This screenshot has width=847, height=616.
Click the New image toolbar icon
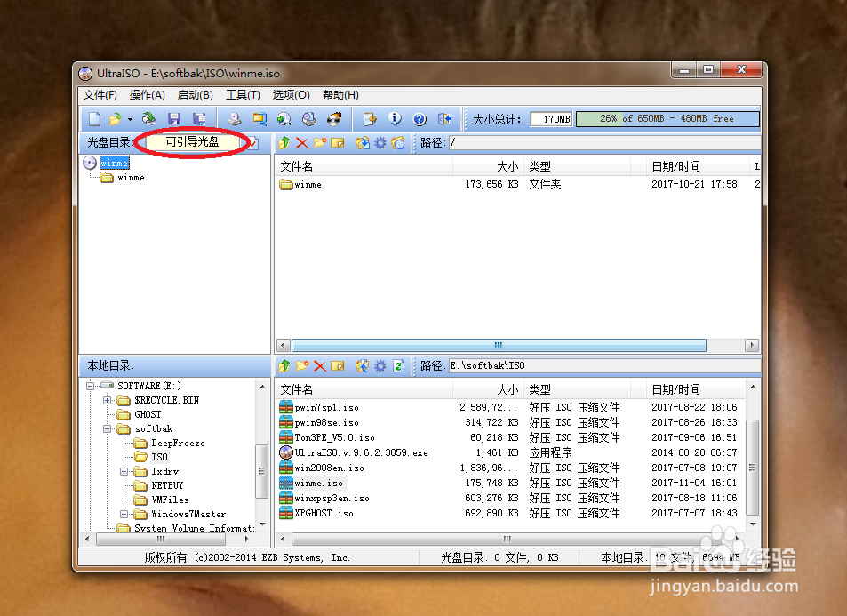[94, 119]
